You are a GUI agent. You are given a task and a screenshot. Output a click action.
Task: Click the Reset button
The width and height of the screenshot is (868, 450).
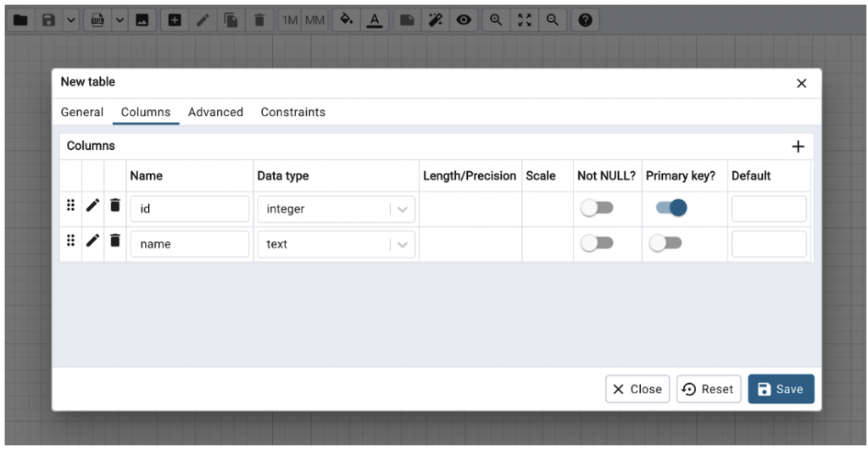point(708,389)
